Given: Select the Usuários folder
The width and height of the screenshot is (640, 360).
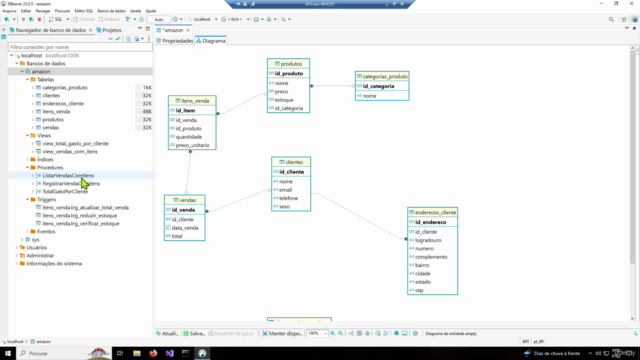Looking at the screenshot, I should (x=36, y=248).
